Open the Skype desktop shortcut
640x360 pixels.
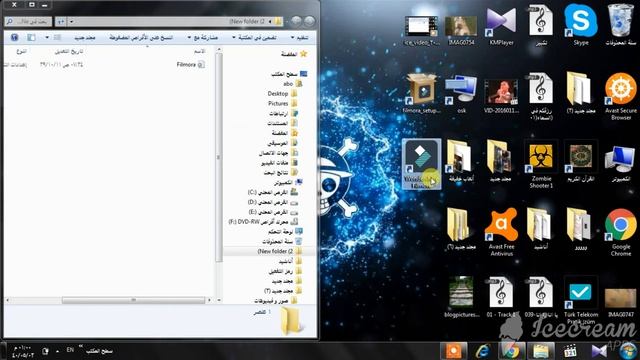click(580, 24)
